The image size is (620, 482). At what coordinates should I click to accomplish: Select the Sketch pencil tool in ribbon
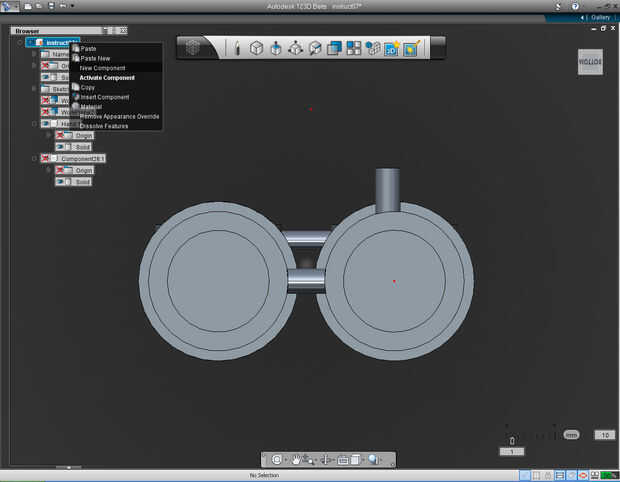point(237,48)
